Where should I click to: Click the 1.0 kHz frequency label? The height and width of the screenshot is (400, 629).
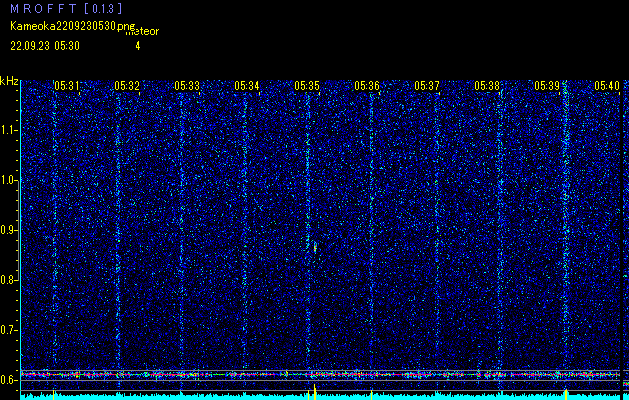[9, 181]
